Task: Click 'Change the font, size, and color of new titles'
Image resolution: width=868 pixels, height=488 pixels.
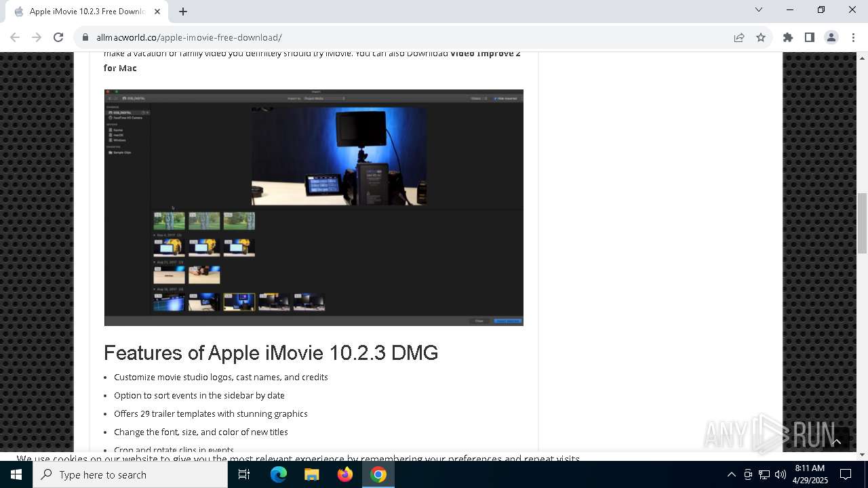Action: pyautogui.click(x=201, y=432)
